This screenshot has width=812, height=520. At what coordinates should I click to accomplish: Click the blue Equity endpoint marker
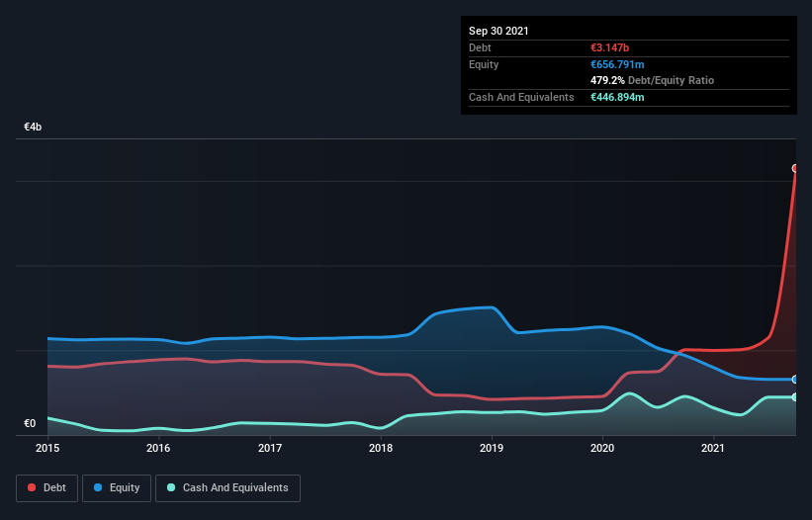pos(795,380)
